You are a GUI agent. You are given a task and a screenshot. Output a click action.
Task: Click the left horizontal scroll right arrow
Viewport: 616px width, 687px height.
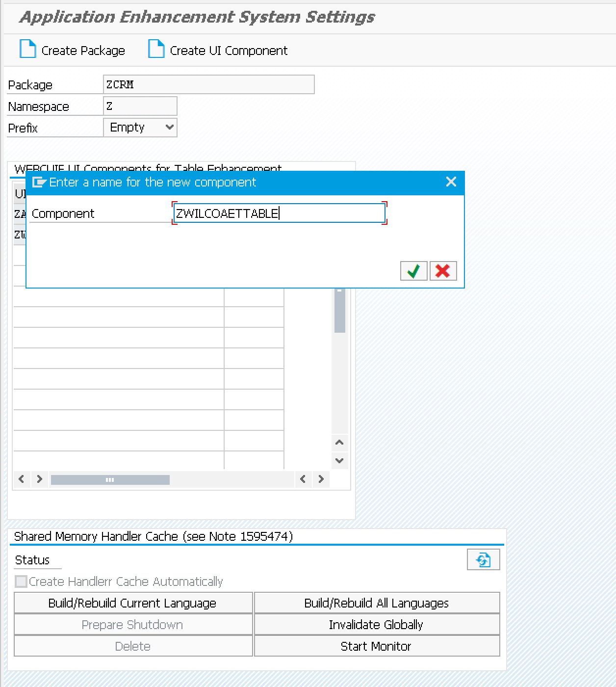click(x=39, y=479)
